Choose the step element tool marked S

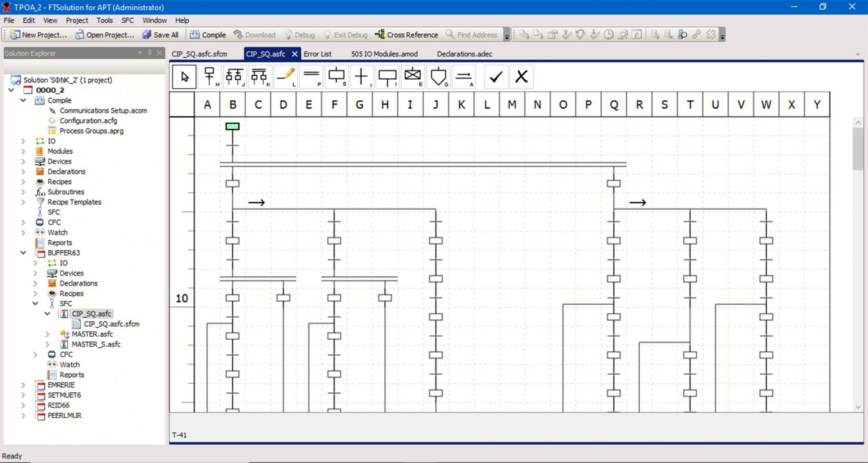[336, 76]
